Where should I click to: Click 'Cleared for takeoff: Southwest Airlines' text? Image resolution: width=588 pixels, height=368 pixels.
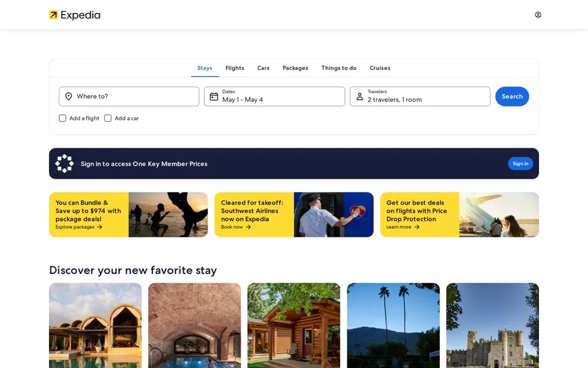(252, 211)
